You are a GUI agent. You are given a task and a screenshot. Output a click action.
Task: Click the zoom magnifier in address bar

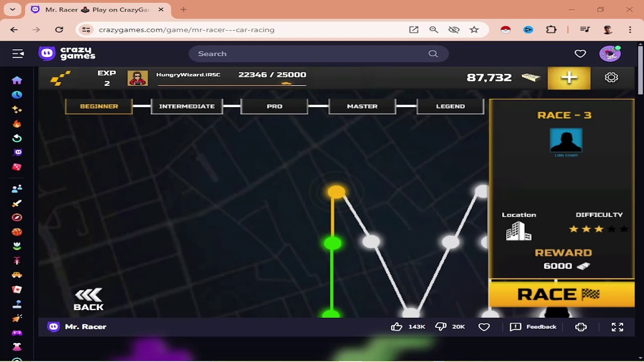434,30
